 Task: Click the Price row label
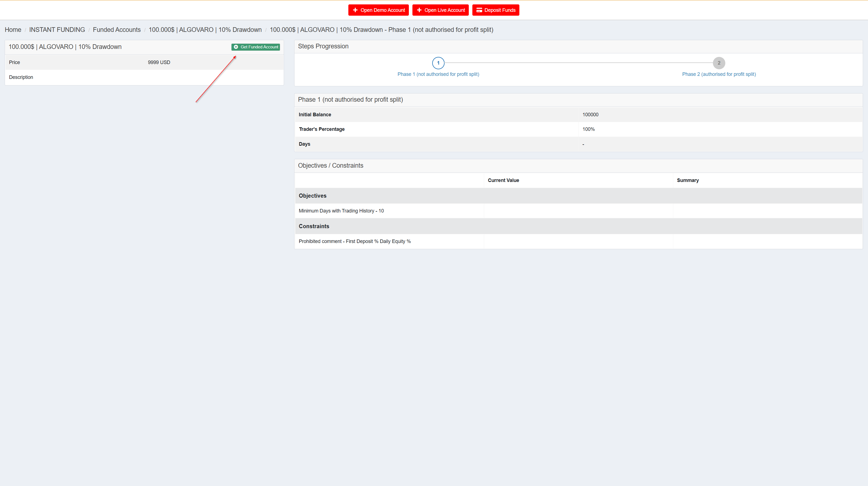(15, 62)
